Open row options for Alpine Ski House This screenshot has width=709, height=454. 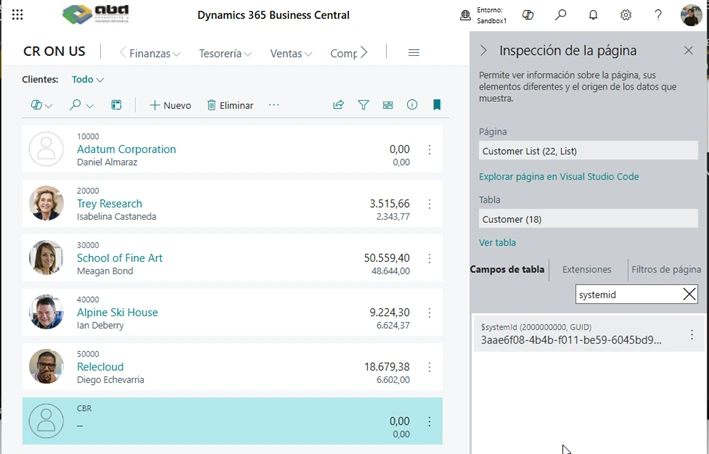[429, 313]
